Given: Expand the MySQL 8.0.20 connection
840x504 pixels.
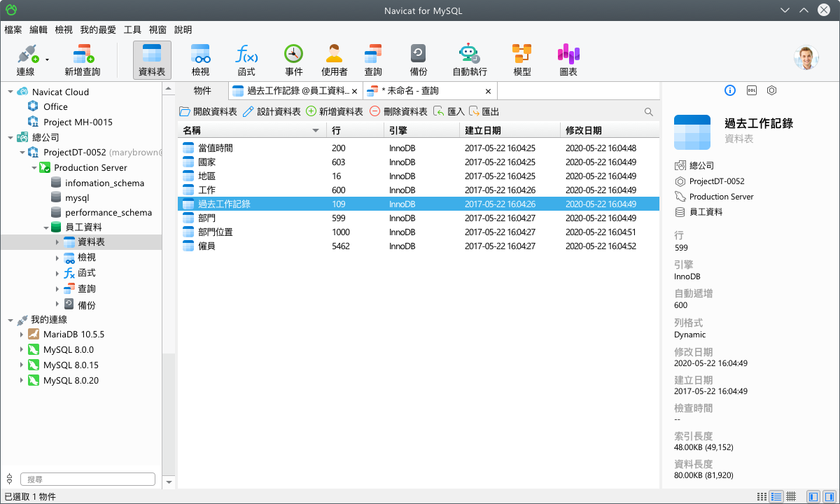Looking at the screenshot, I should pos(22,381).
